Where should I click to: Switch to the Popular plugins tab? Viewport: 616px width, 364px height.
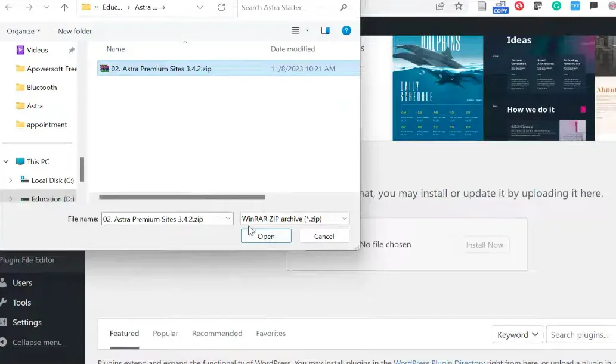[165, 334]
